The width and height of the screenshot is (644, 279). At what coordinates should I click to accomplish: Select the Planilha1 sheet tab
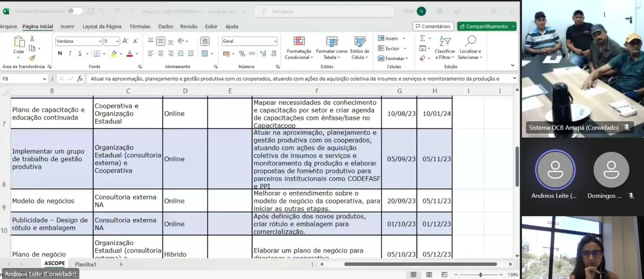tap(86, 264)
